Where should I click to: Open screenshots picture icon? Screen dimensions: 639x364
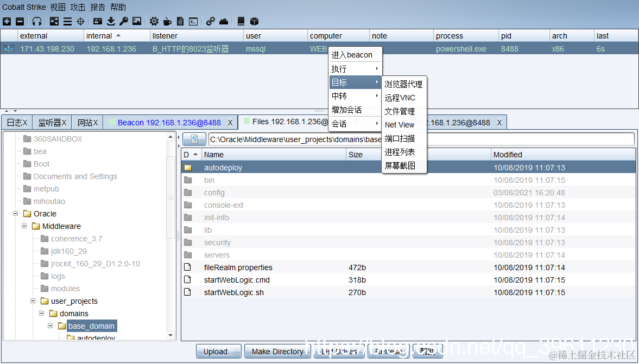(x=137, y=22)
